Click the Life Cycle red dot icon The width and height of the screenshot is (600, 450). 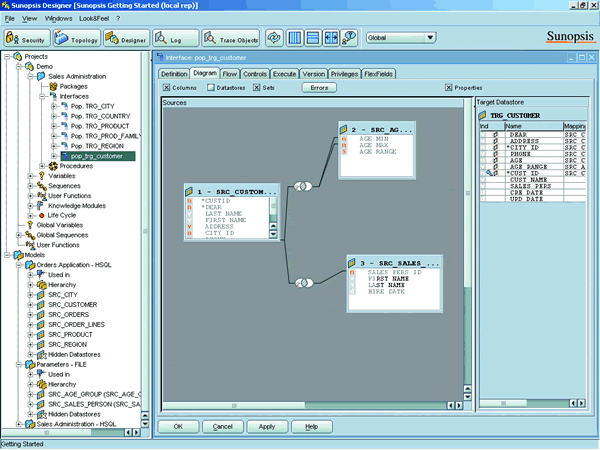[42, 215]
